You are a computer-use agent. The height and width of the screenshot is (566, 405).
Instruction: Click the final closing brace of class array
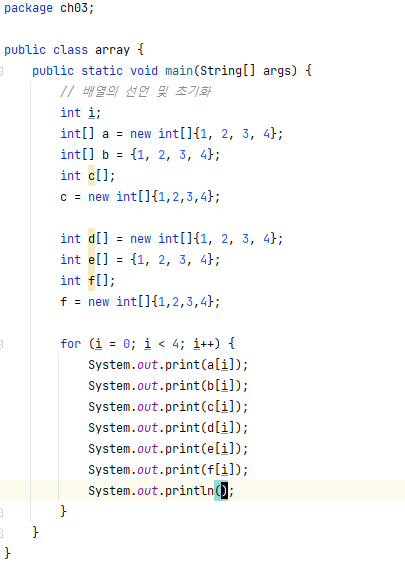point(7,553)
